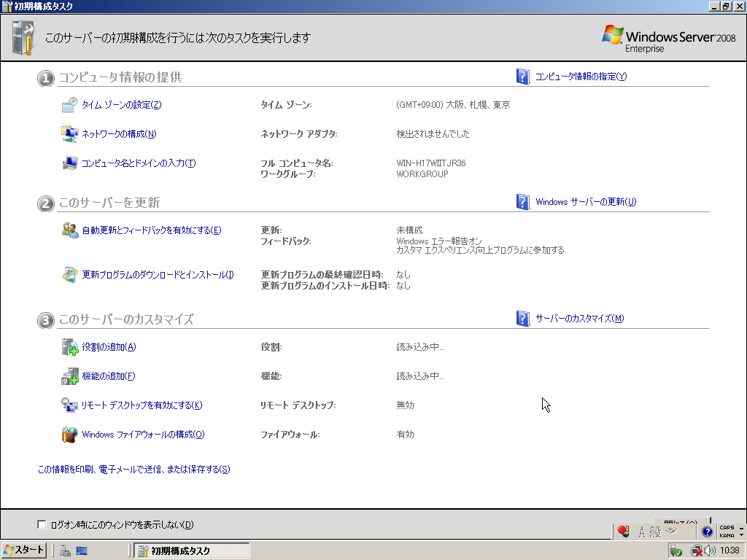Click ファイアウォール status 有効
The image size is (747, 560).
(405, 435)
